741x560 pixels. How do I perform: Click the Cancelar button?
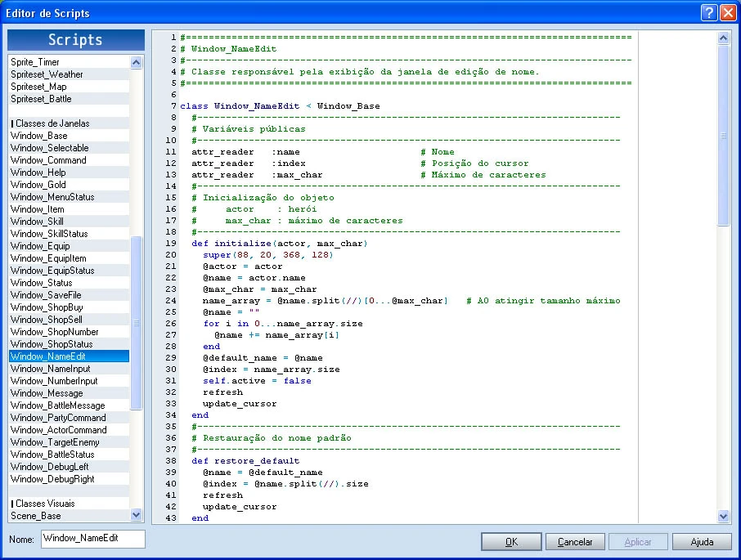click(x=575, y=541)
